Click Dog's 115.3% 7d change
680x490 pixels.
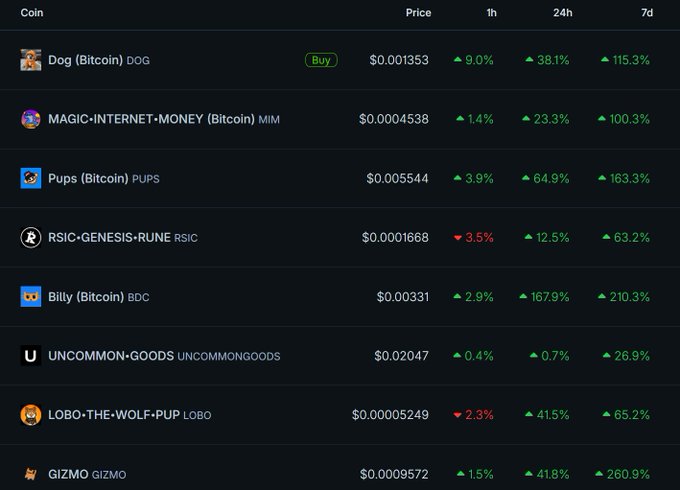tap(625, 60)
